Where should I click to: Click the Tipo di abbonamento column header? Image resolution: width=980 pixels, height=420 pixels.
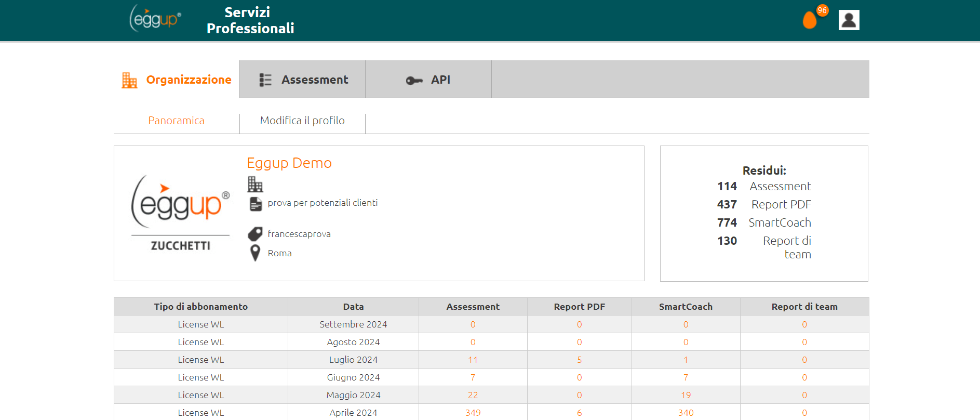[201, 307]
